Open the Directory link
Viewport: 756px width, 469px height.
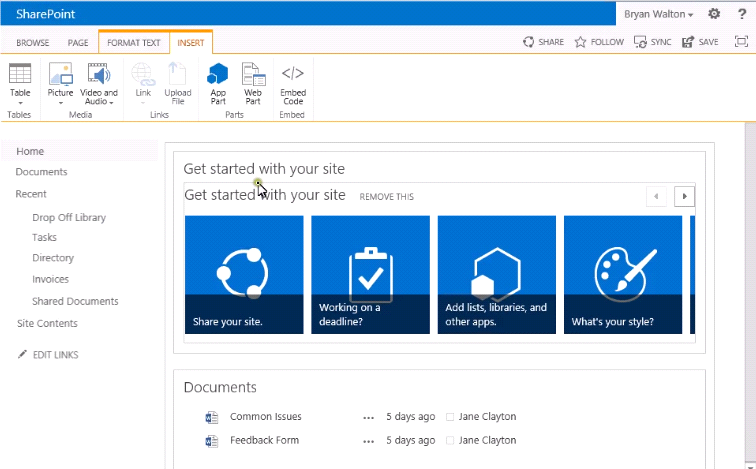[53, 258]
